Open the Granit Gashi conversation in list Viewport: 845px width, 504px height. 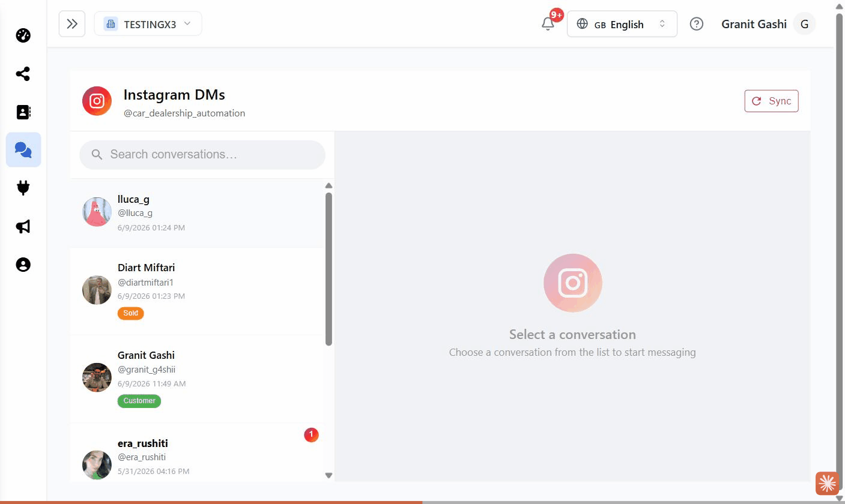click(197, 379)
